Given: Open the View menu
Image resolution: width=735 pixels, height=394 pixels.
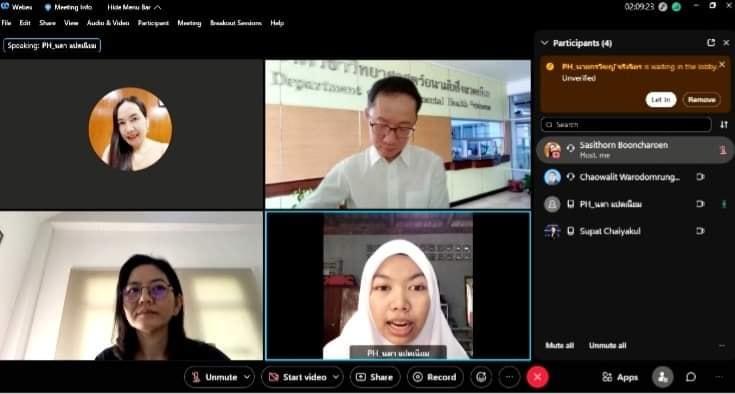Looking at the screenshot, I should 71,22.
